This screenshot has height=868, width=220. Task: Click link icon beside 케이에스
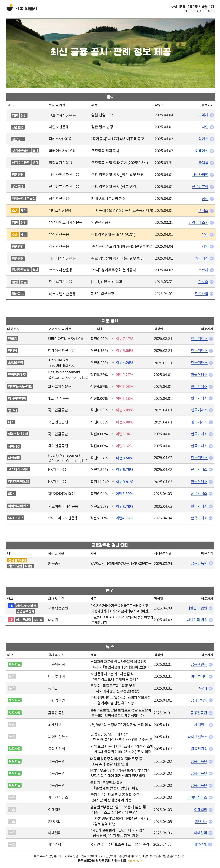(212, 258)
